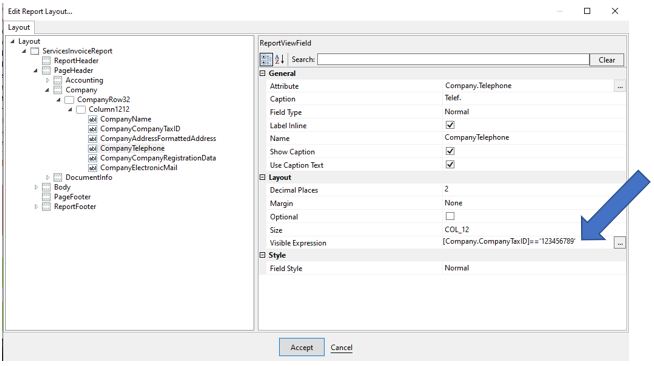Click the ServicesInvoiceReport node icon

[x=35, y=51]
